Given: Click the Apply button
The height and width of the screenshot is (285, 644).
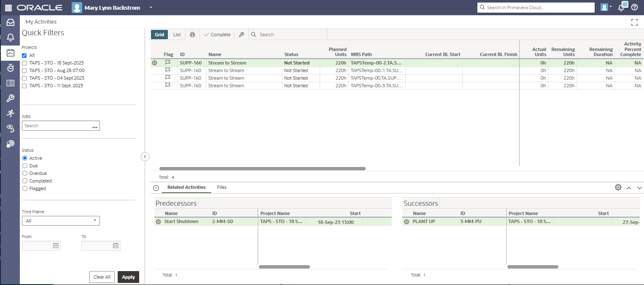Looking at the screenshot, I should pos(128,277).
